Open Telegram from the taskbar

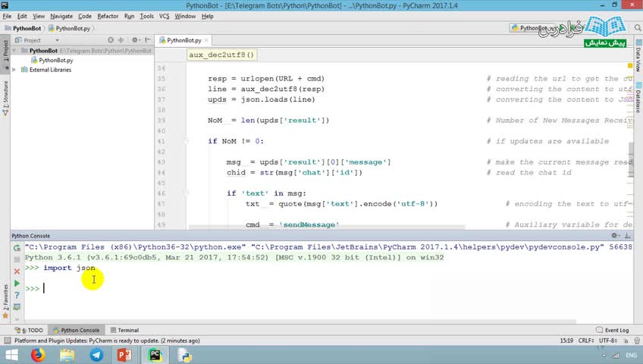coord(97,355)
